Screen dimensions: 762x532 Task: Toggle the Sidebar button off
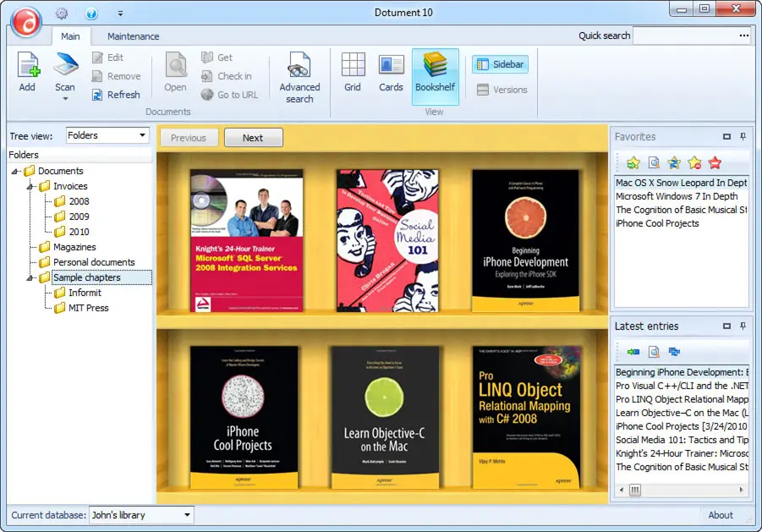coord(500,64)
